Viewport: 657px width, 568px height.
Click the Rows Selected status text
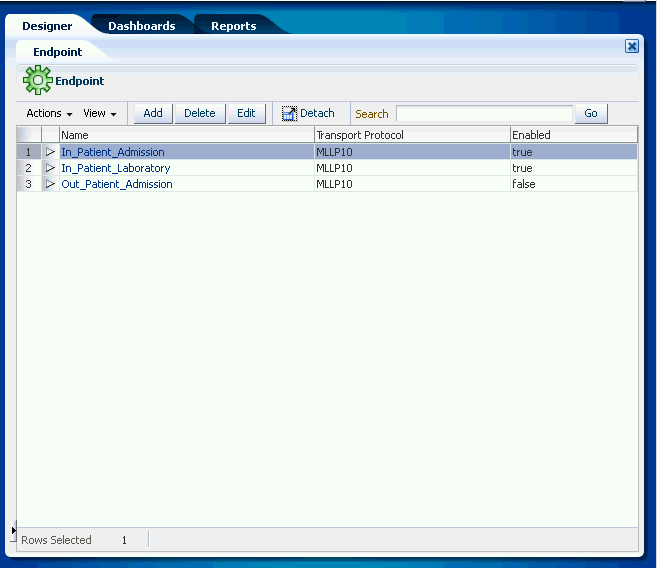(x=56, y=540)
